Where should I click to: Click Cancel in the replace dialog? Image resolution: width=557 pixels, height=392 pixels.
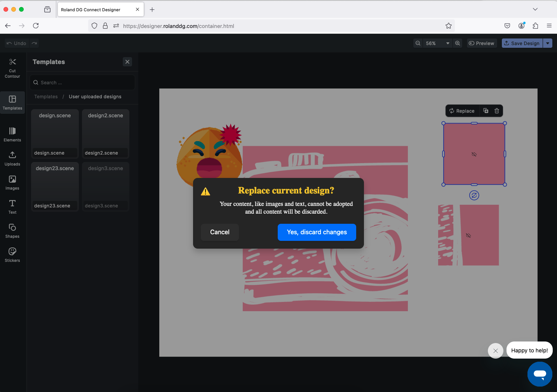point(220,232)
